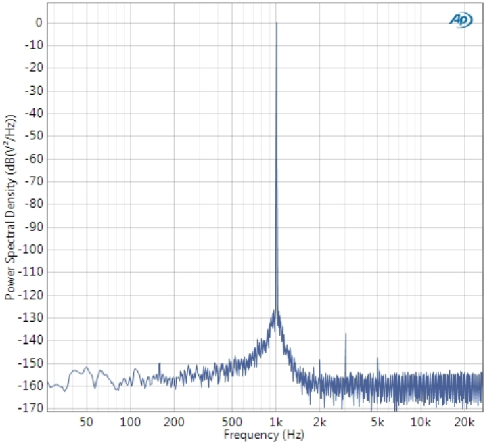Click the AP logo in the graph corner

point(461,20)
